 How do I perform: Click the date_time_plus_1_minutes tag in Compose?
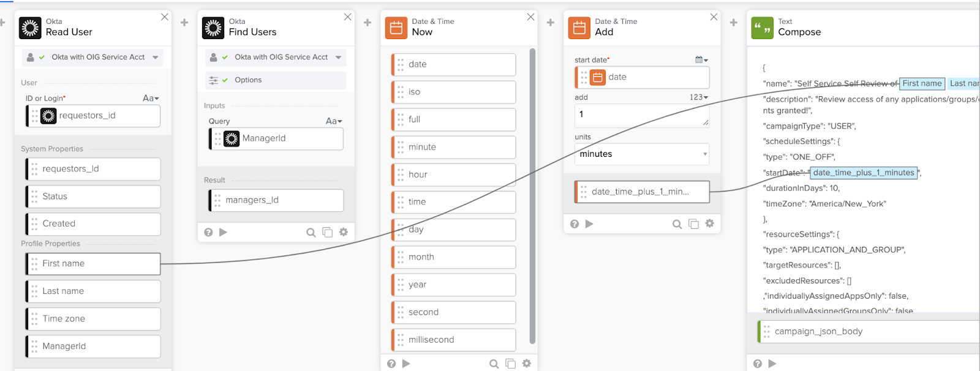pyautogui.click(x=864, y=173)
